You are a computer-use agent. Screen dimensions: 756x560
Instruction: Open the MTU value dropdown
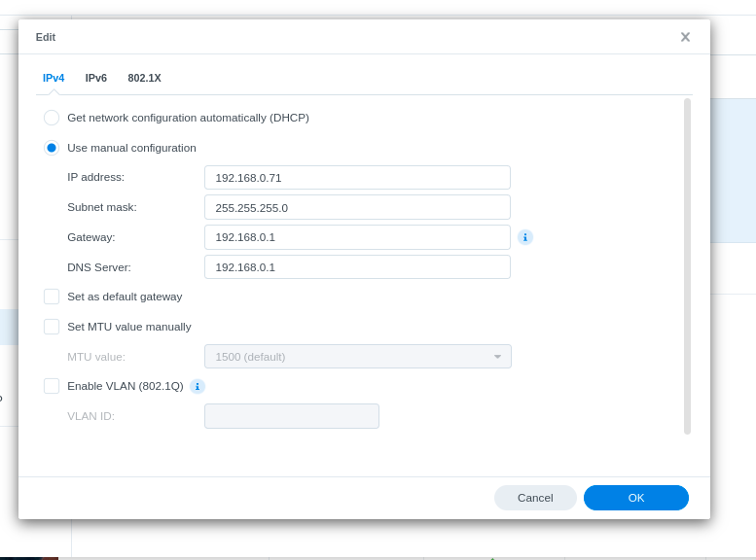[x=357, y=357]
